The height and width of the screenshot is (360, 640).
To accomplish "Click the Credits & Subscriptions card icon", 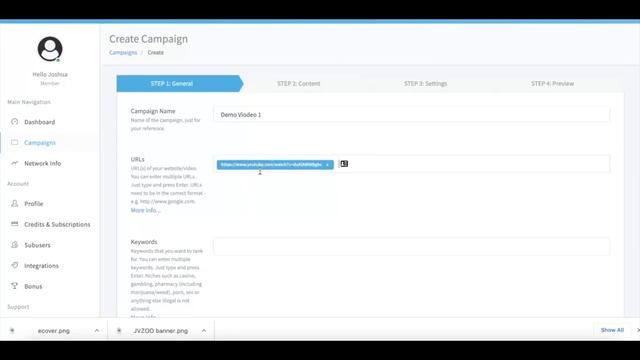I will coord(15,224).
